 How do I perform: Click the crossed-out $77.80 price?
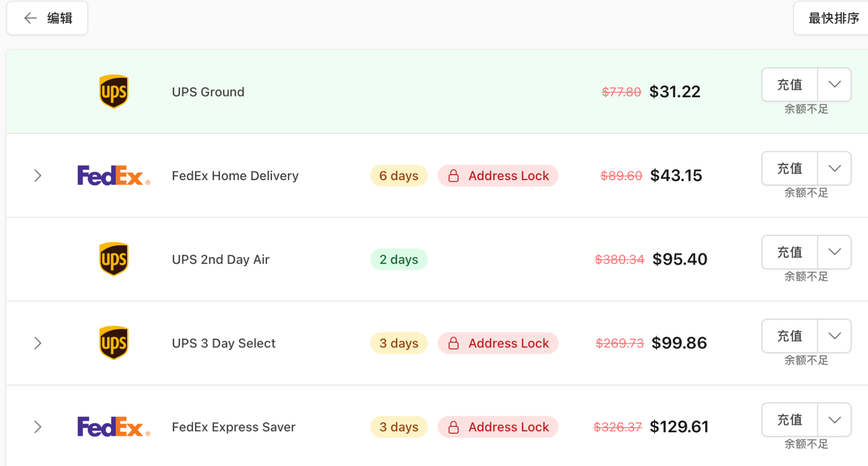621,92
